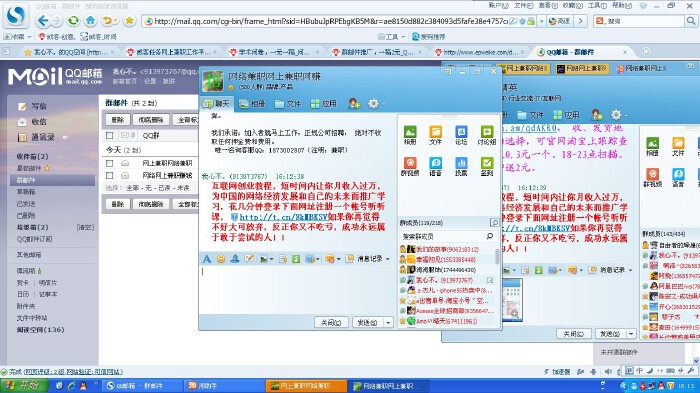The height and width of the screenshot is (393, 700).
Task: Open the browser home page icon
Action: (91, 21)
